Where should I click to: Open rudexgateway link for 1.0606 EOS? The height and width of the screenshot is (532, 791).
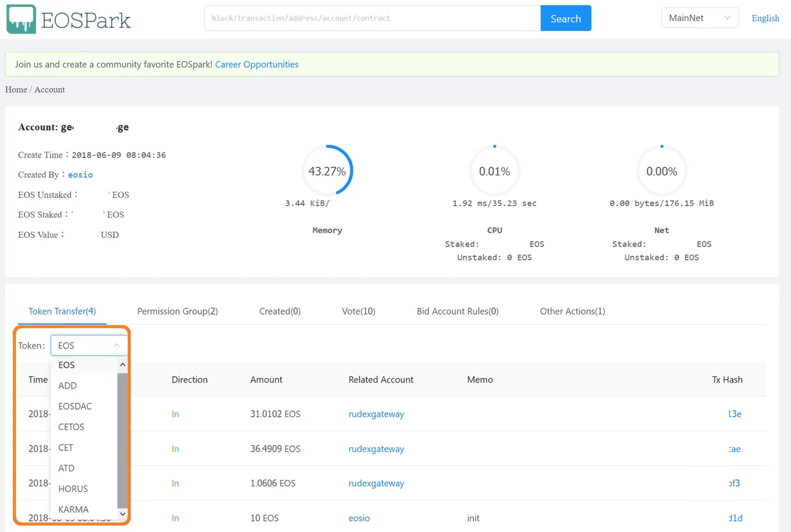coord(376,483)
